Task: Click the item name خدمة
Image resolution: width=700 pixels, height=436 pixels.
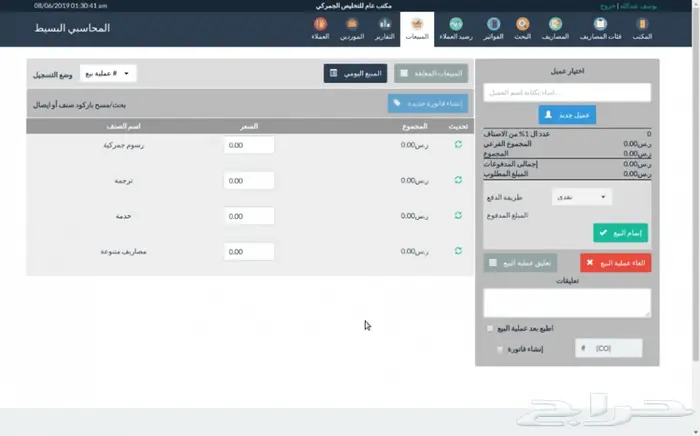Action: click(124, 216)
